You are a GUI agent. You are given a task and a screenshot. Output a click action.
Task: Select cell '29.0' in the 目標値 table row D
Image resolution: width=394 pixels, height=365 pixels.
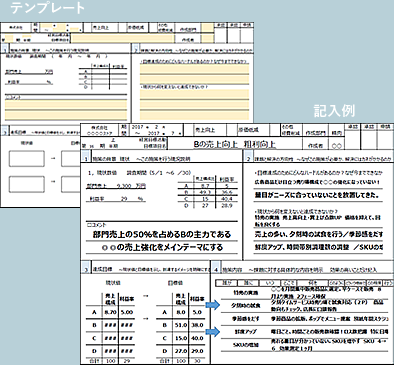tap(197, 351)
